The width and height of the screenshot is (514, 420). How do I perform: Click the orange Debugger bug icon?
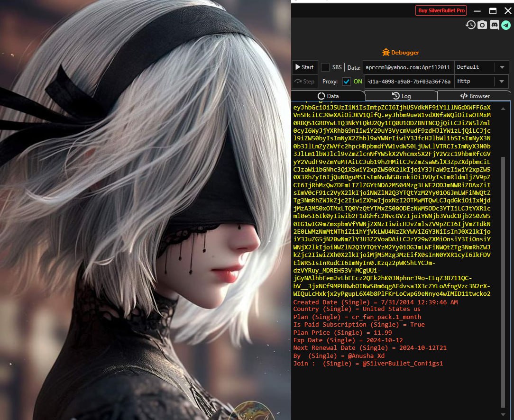[x=386, y=53]
